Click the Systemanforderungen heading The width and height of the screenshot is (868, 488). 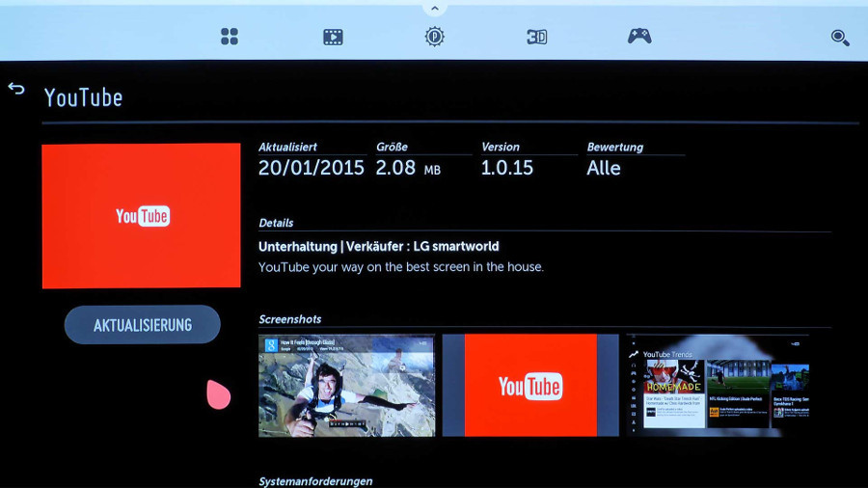[315, 481]
